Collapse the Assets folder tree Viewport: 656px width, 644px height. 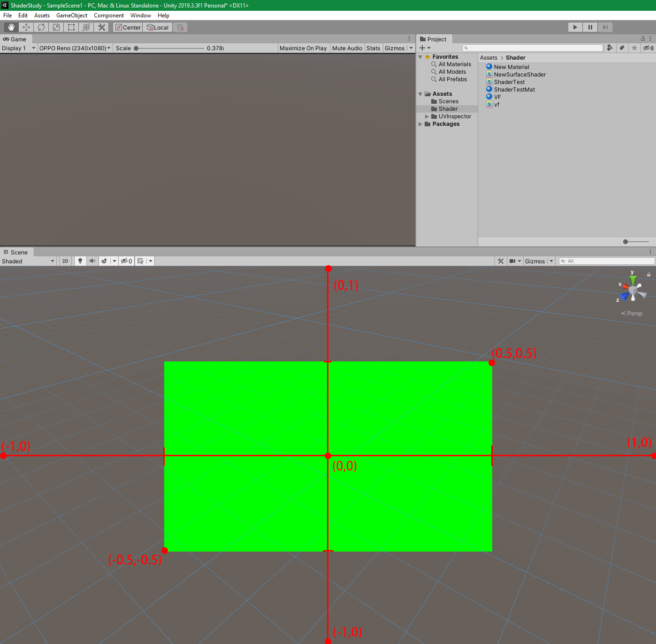point(420,94)
